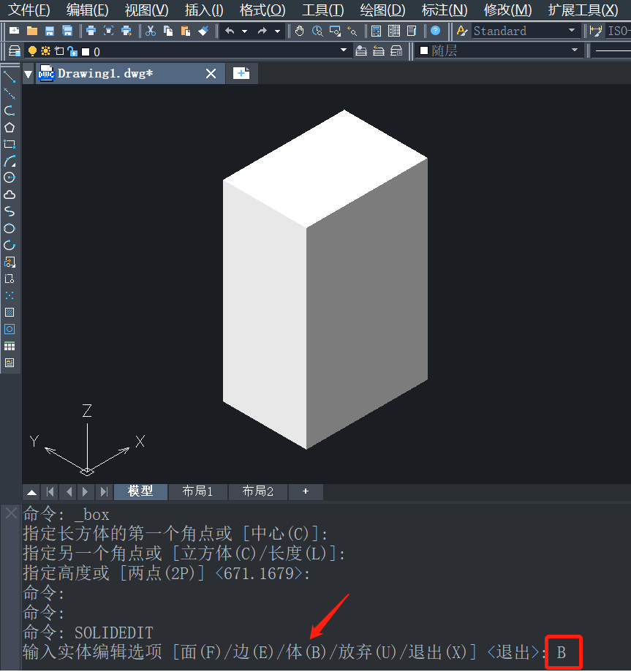Select the Spline tool
The height and width of the screenshot is (672, 631).
point(10,211)
